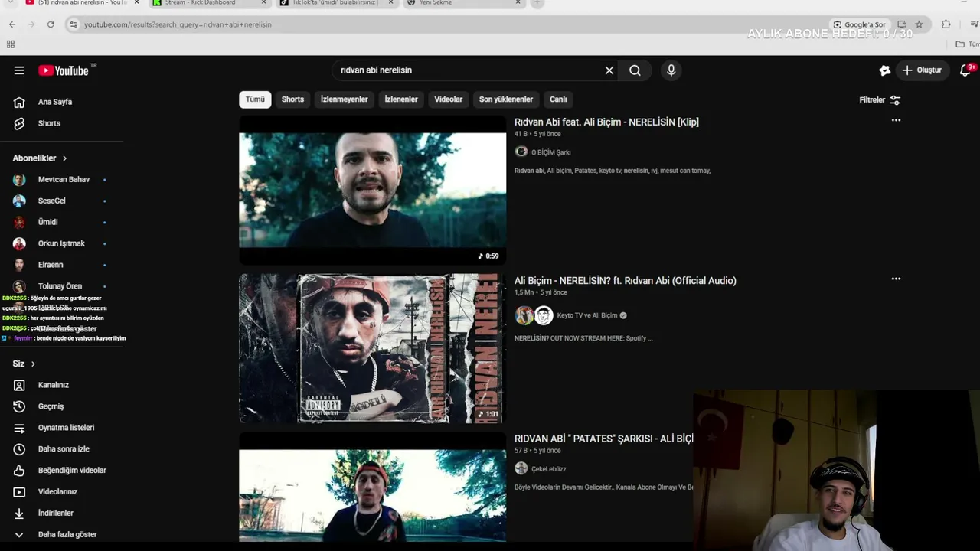Screen dimensions: 980x551
Task: Clear the search box with the X
Action: pyautogui.click(x=609, y=70)
